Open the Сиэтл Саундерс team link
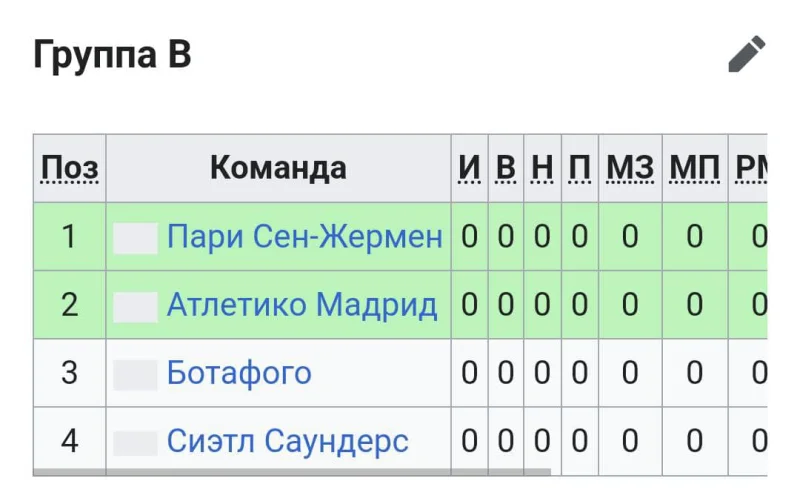The height and width of the screenshot is (504, 800). coord(287,441)
